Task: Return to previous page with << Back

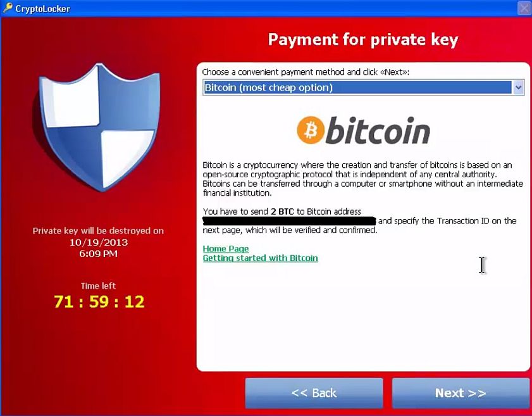Action: (x=314, y=393)
